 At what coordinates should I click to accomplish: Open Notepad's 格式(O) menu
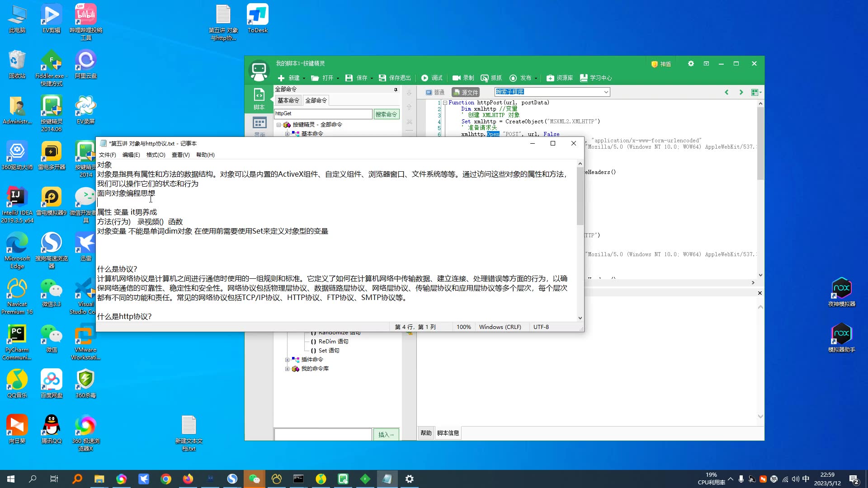pyautogui.click(x=156, y=155)
